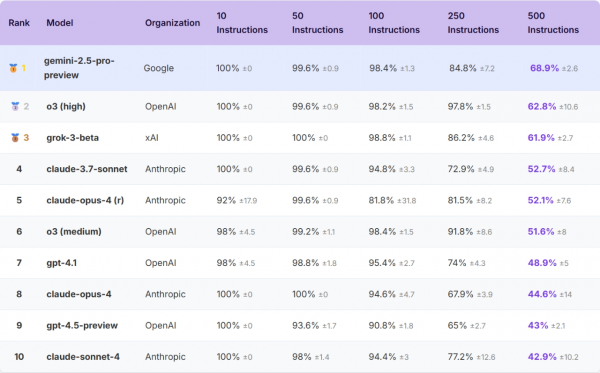
Task: Open the claude-3.7-sonnet model entry
Action: 86,169
